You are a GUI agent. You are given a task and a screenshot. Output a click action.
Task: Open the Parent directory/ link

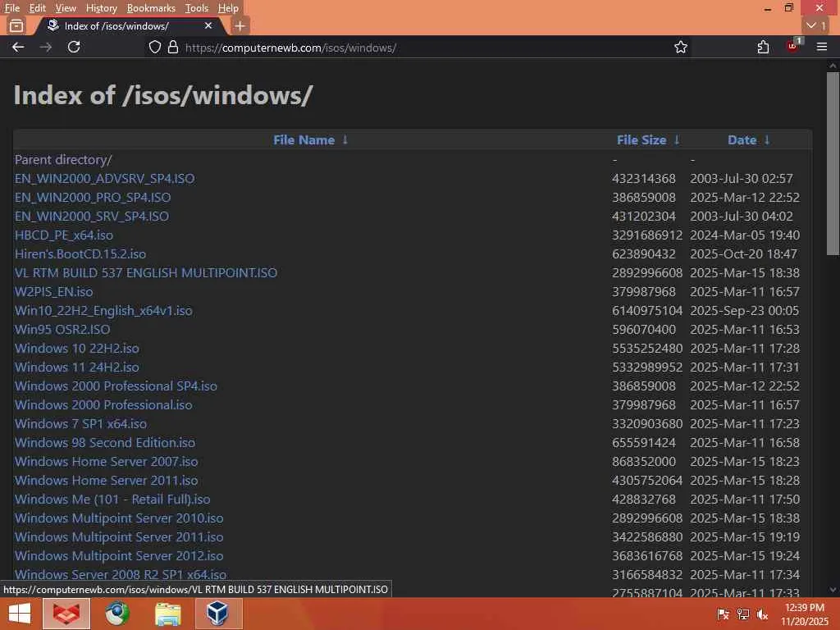coord(63,160)
